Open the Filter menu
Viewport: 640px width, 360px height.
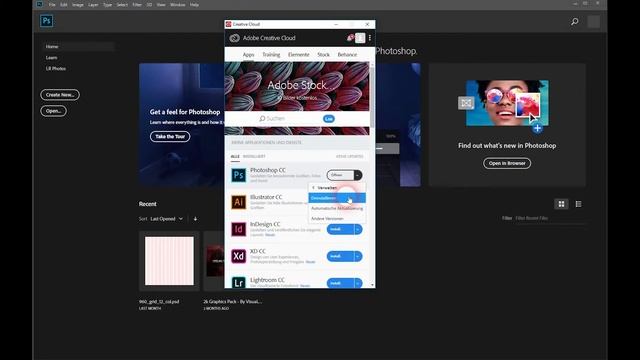coord(137,4)
